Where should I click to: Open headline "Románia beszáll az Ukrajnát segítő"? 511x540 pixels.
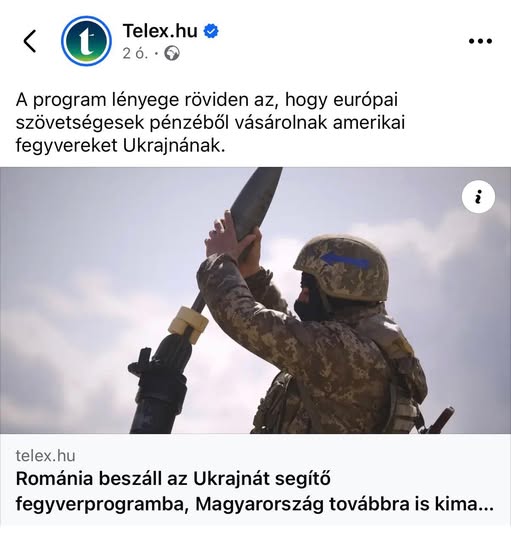coord(173,479)
